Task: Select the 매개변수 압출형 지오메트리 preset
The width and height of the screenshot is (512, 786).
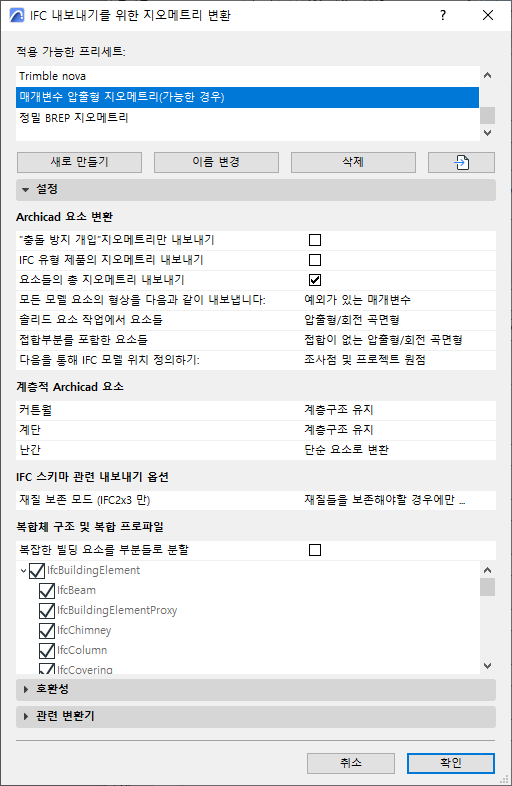Action: [x=247, y=97]
